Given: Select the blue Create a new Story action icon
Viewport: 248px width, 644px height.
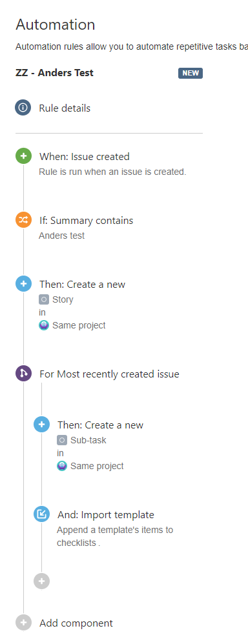Looking at the screenshot, I should click(x=23, y=284).
